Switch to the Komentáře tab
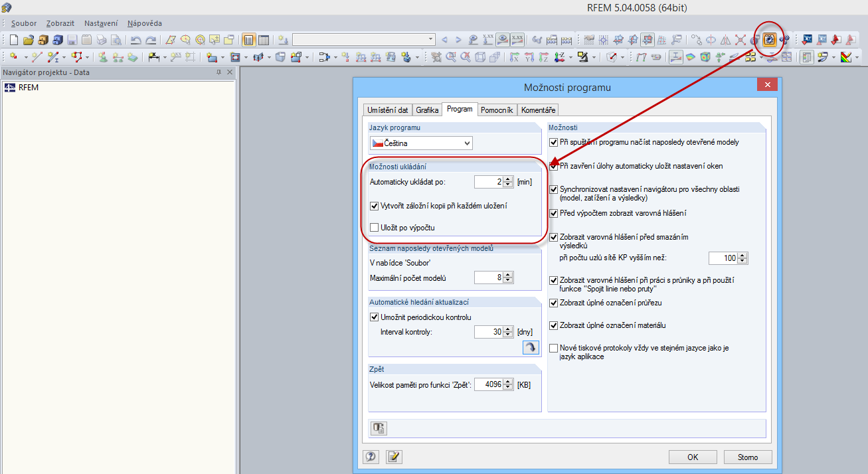 pos(538,110)
